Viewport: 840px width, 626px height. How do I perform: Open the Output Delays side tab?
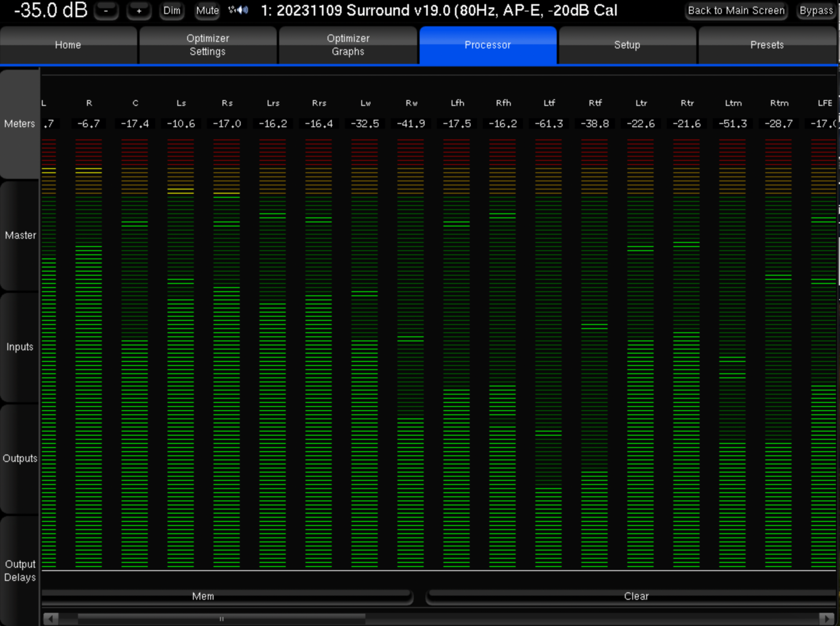coord(20,570)
